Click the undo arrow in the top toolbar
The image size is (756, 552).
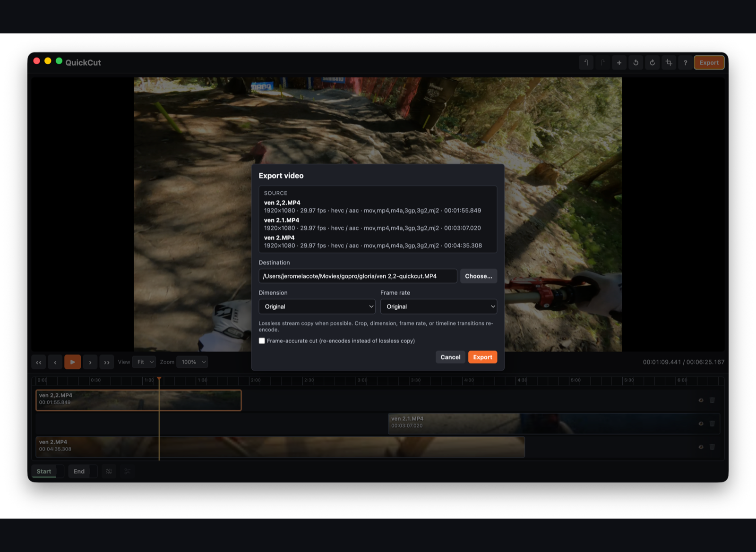pyautogui.click(x=586, y=62)
